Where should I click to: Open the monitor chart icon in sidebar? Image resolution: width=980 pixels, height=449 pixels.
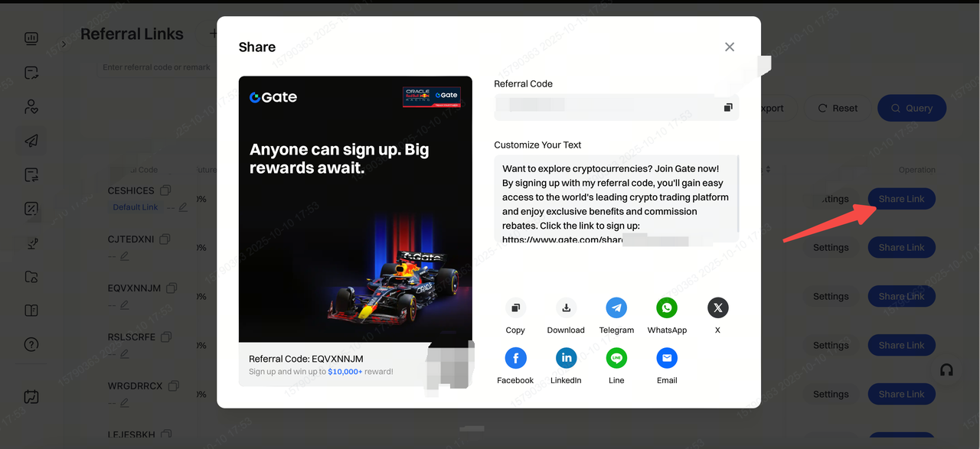pos(31,39)
